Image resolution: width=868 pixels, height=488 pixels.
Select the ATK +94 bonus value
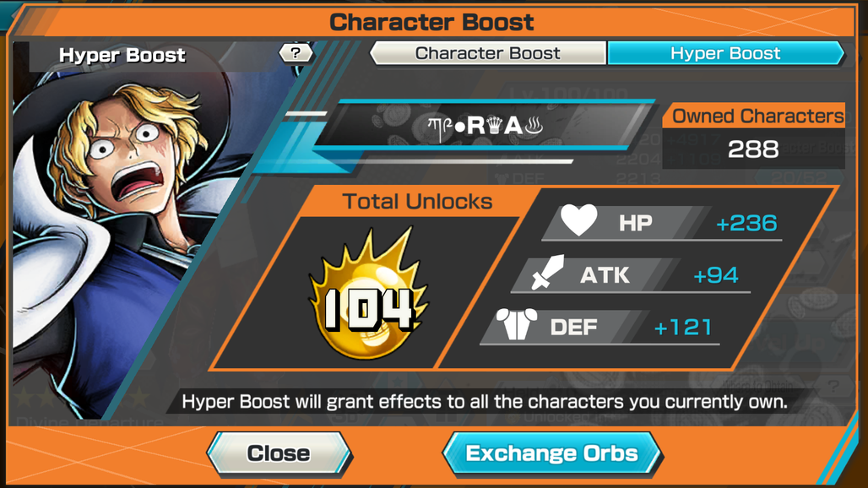tap(715, 275)
